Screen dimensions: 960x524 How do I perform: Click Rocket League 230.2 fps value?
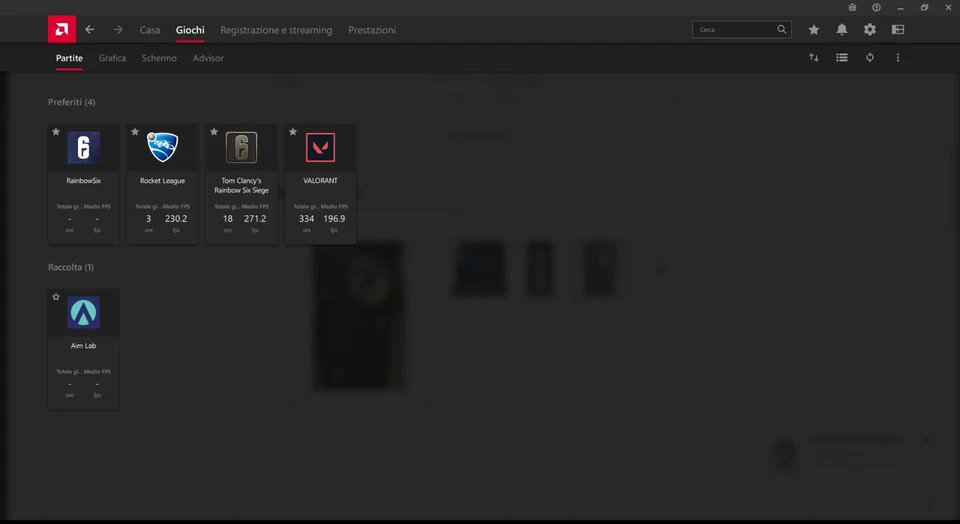pyautogui.click(x=176, y=219)
